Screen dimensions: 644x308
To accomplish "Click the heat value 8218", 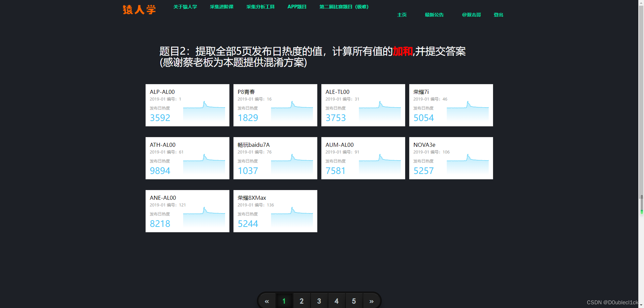I will pyautogui.click(x=160, y=224).
